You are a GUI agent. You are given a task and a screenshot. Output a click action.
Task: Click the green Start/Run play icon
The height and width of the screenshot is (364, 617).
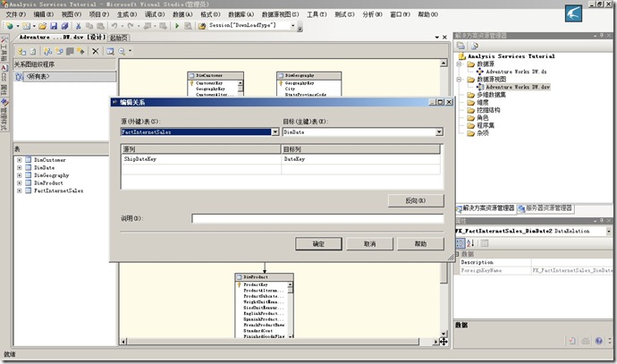(x=177, y=26)
